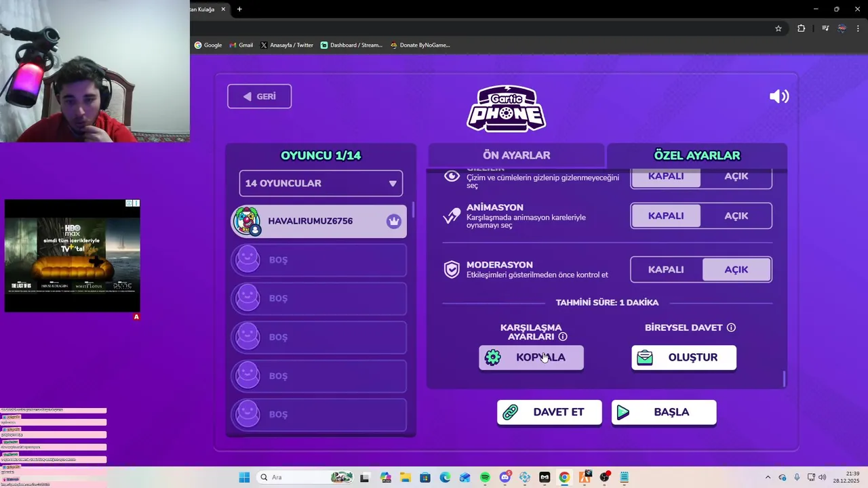Screen dimensions: 868x488
Task: Bookmark this page with the star icon
Action: (778, 28)
